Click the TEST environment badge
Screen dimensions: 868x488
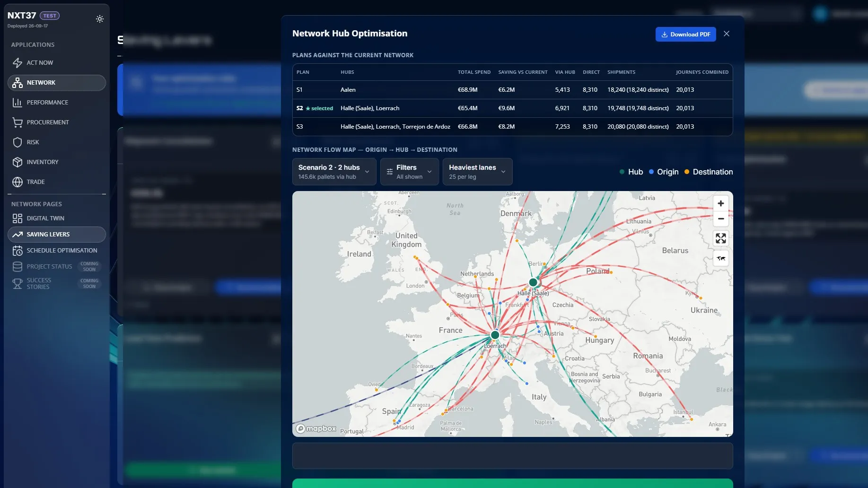pos(50,16)
